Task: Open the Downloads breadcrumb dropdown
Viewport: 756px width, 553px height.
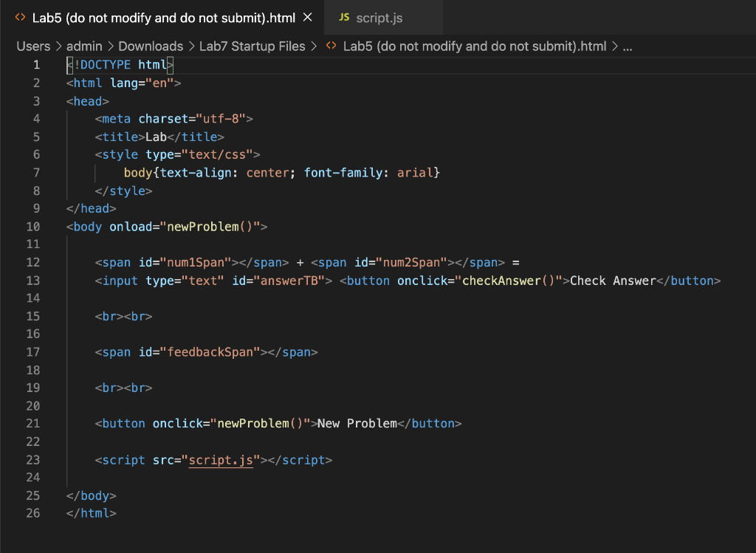Action: 151,46
